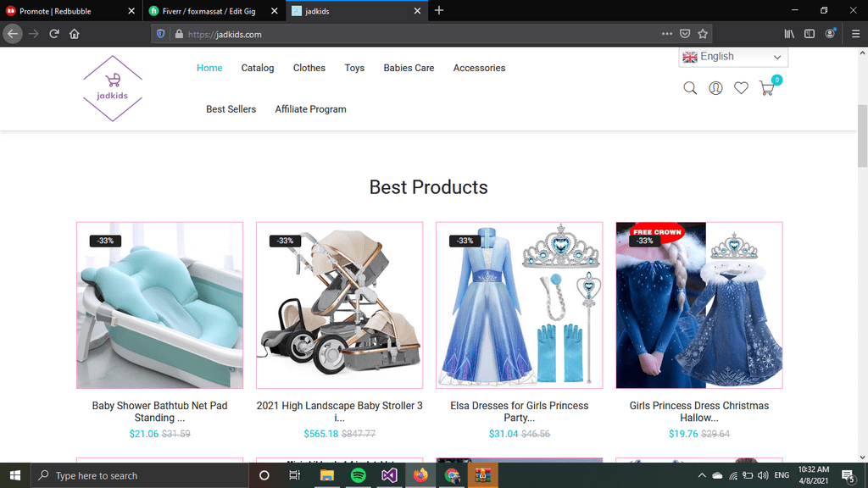Open the user account icon
The height and width of the screenshot is (488, 868).
click(x=715, y=88)
